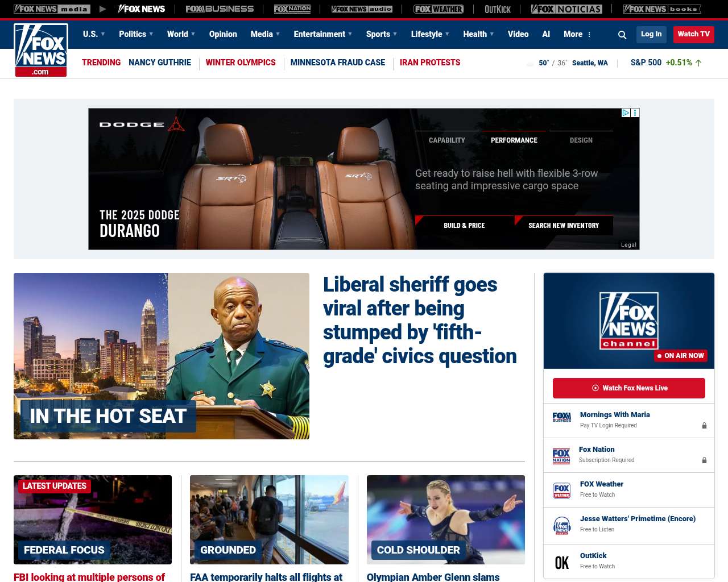The height and width of the screenshot is (582, 728).
Task: Click the search magnifying glass icon
Action: click(622, 35)
